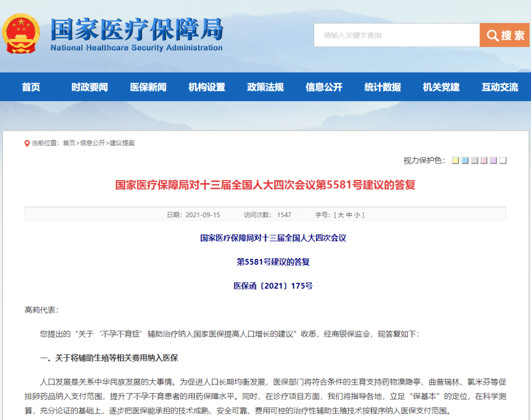
Task: Open the 统计数据 menu item
Action: coord(383,87)
